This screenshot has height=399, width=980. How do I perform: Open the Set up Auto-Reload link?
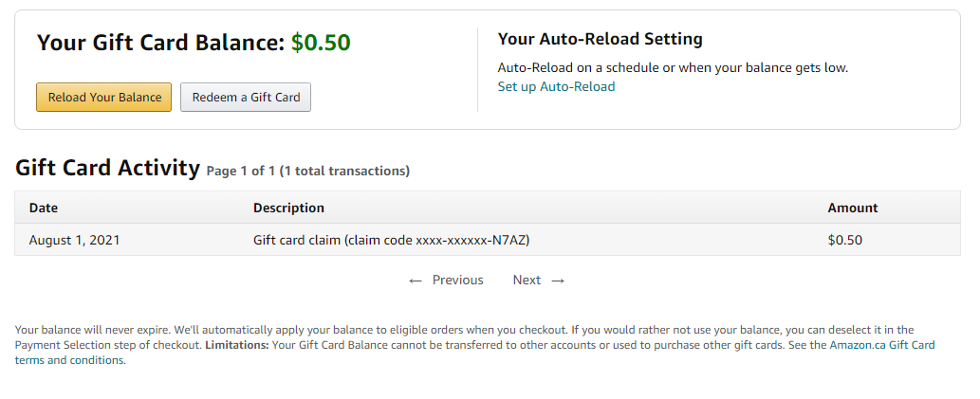click(556, 86)
